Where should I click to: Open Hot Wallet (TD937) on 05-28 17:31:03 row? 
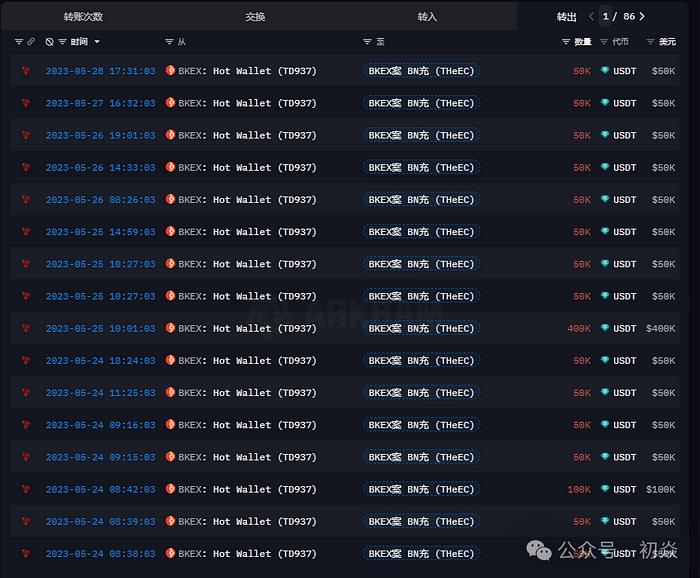(x=265, y=71)
